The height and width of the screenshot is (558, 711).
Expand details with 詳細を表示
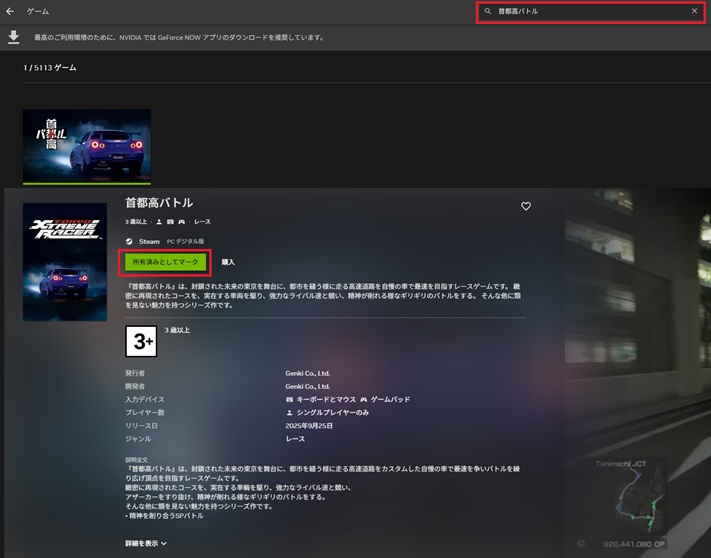pos(146,543)
